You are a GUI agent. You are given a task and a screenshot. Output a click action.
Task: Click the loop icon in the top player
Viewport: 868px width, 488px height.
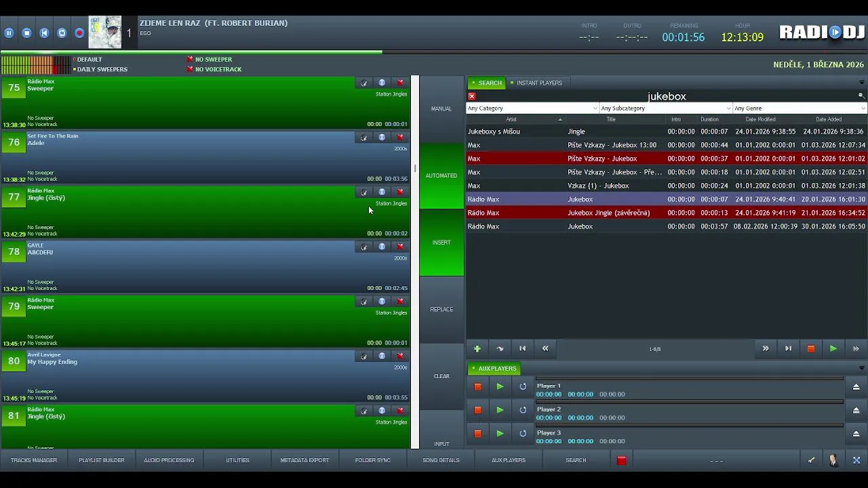click(x=62, y=33)
